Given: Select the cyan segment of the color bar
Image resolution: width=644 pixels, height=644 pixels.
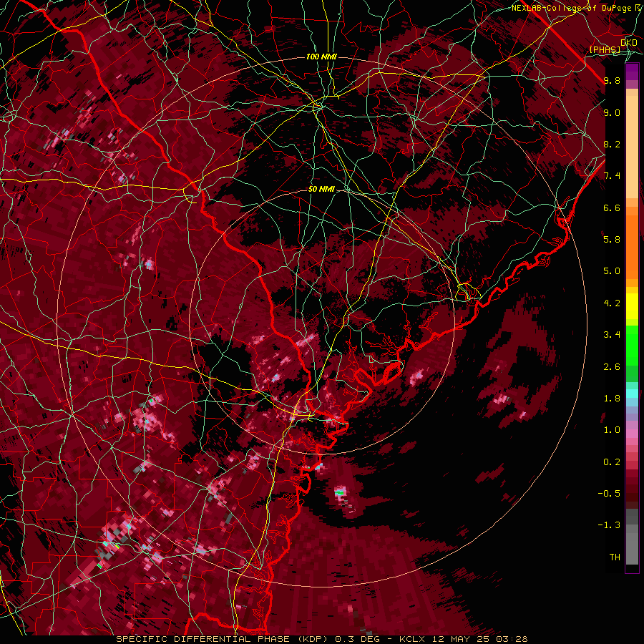Looking at the screenshot, I should pyautogui.click(x=632, y=394).
